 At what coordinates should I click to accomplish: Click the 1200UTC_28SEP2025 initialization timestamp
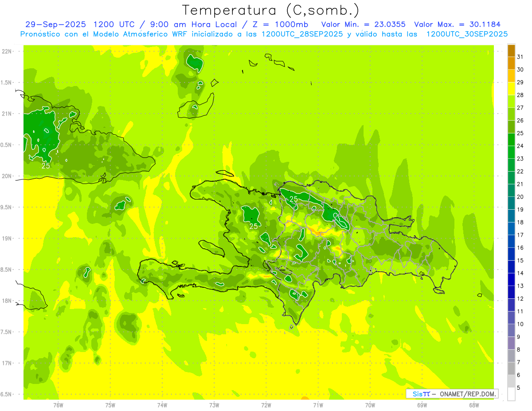tap(302, 34)
